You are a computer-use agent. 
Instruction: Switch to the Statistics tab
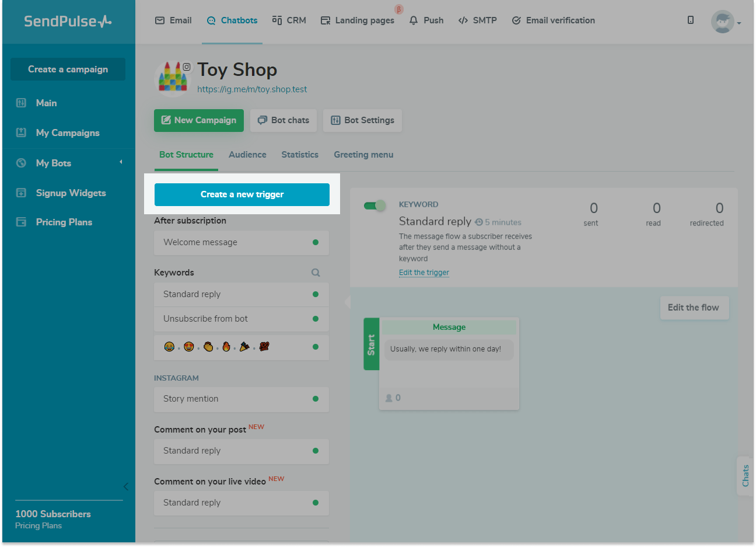(300, 155)
